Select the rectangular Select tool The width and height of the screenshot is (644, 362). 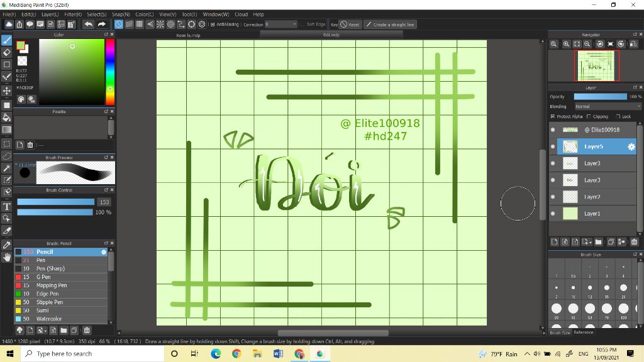pyautogui.click(x=6, y=144)
